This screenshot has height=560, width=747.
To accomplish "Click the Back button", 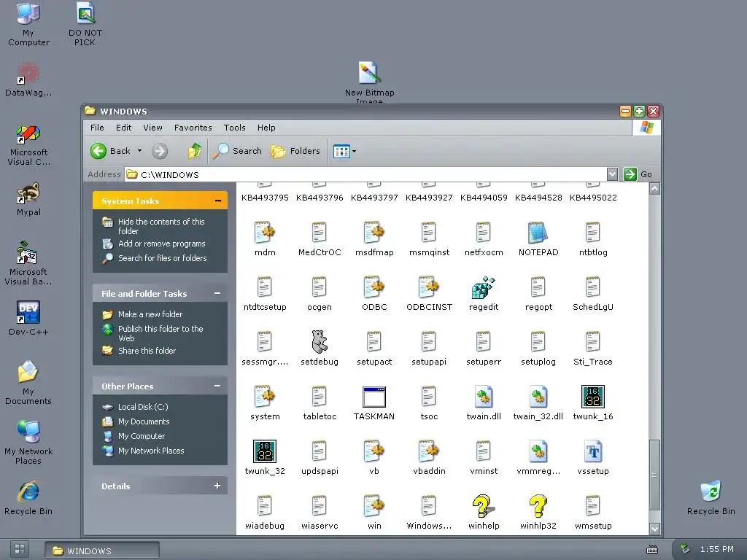I will (111, 151).
